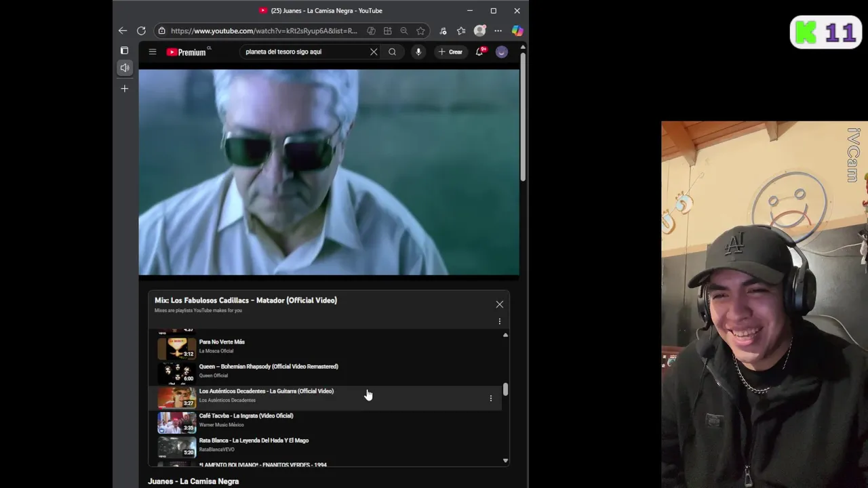Play Los Auténticos Decadentes - La Guitarra
The width and height of the screenshot is (868, 488).
(266, 391)
